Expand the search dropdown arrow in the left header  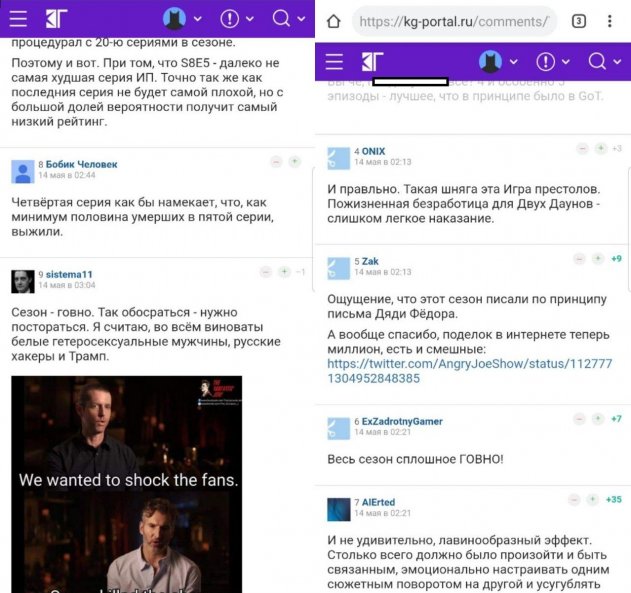(304, 19)
